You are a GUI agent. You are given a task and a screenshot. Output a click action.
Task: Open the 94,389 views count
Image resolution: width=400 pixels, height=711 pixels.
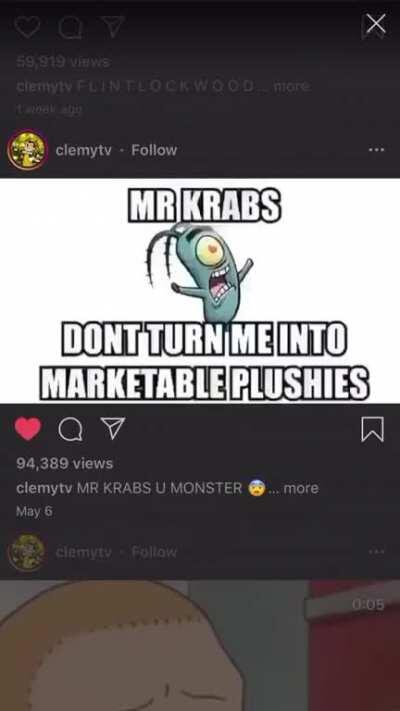[x=64, y=463]
